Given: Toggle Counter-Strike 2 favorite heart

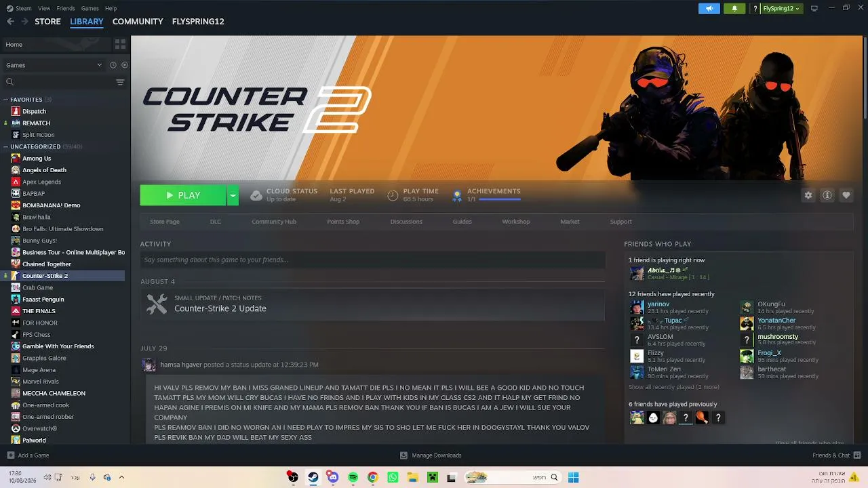Looking at the screenshot, I should tap(846, 195).
